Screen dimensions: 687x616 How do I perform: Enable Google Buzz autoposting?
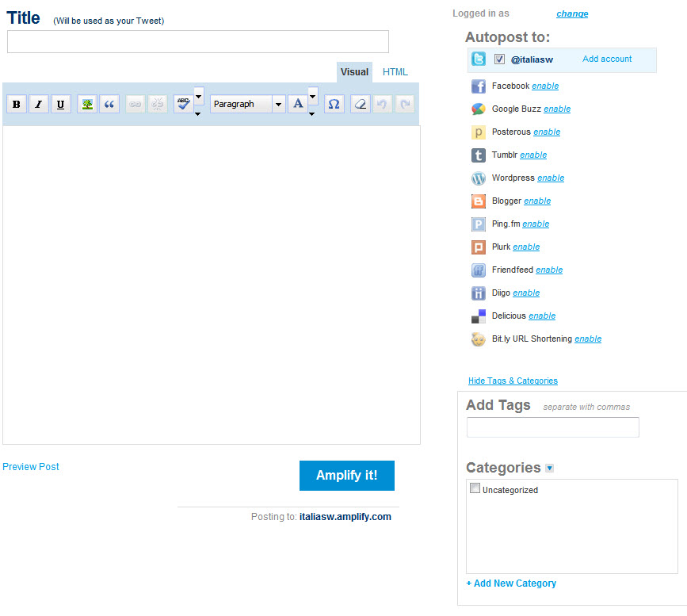point(557,109)
